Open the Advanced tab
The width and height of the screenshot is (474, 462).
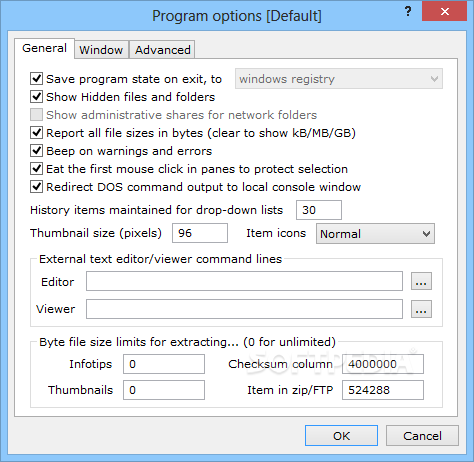163,50
